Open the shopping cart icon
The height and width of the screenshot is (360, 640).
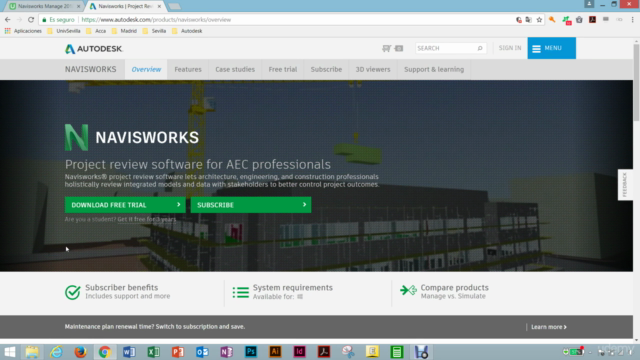click(386, 48)
